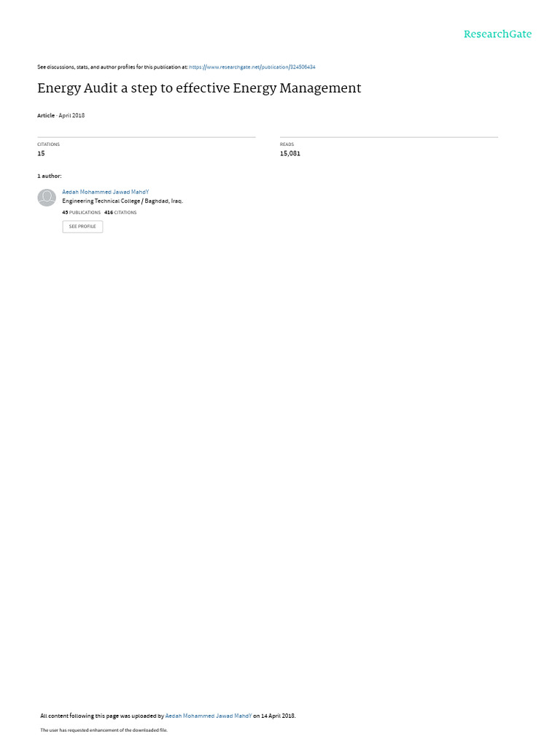560x747 pixels.
Task: Click the uploader name link in footer
Action: click(208, 716)
